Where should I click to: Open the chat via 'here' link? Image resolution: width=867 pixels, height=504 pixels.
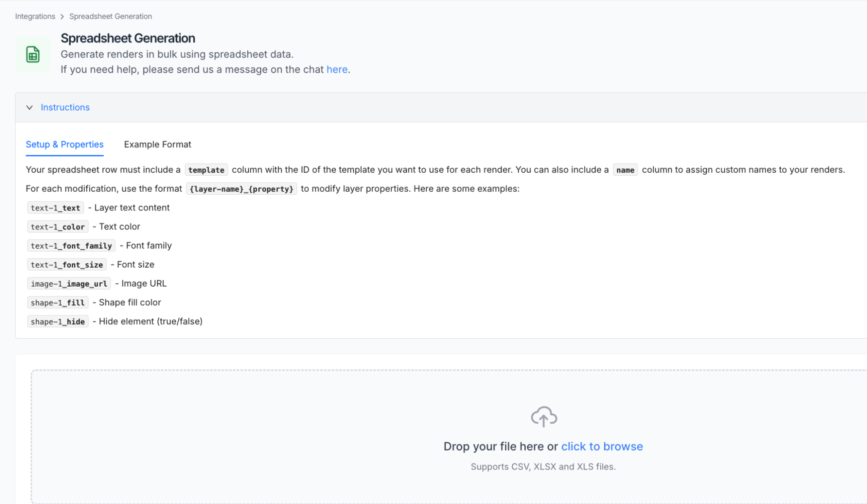[337, 69]
